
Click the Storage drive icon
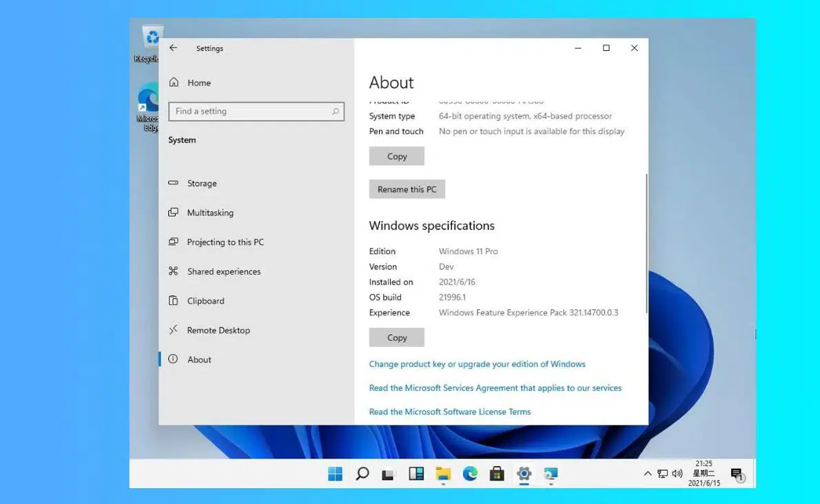(x=173, y=182)
